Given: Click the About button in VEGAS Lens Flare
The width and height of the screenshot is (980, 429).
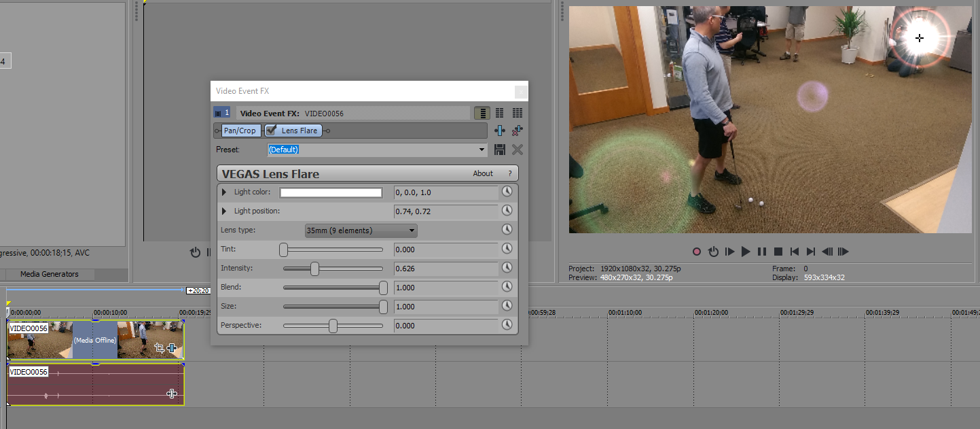Looking at the screenshot, I should click(483, 173).
